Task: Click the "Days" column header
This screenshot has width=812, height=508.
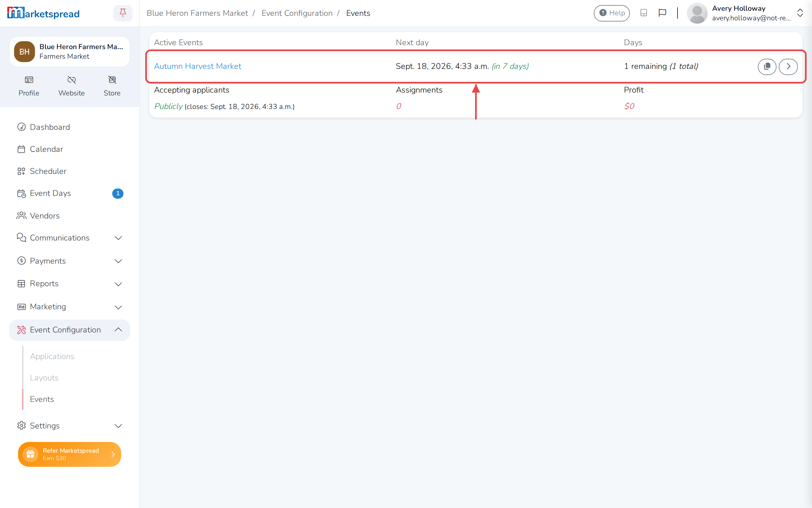Action: [633, 42]
